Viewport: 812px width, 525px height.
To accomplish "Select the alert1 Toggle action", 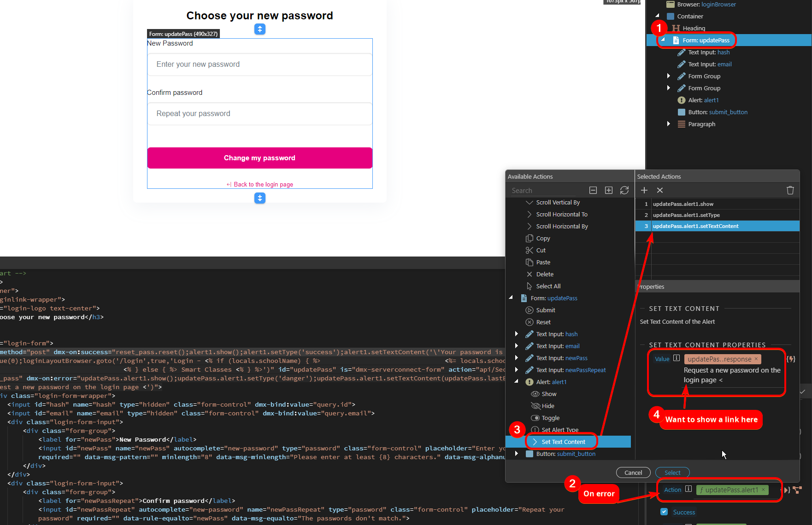I will point(550,418).
